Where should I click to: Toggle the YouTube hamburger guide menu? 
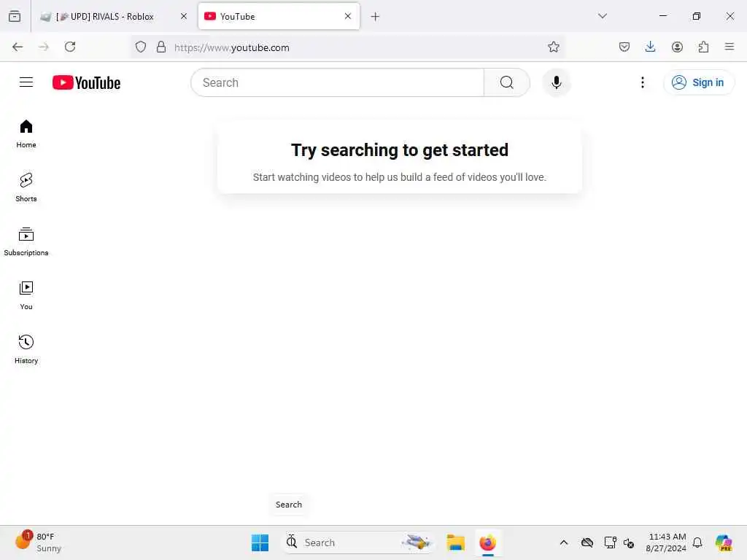(26, 82)
